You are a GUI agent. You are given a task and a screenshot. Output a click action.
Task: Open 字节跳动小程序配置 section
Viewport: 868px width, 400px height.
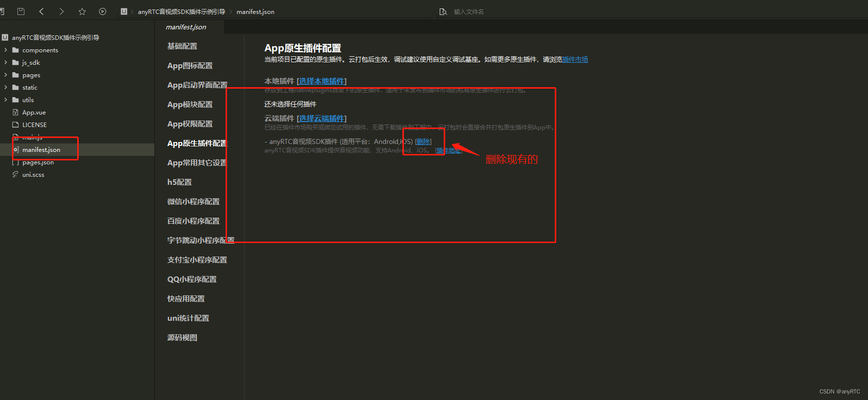point(201,240)
